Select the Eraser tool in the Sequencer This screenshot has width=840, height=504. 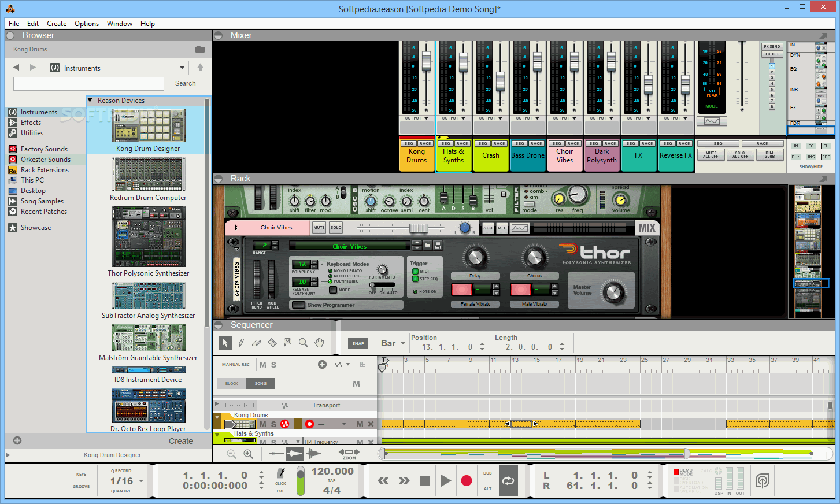(257, 343)
